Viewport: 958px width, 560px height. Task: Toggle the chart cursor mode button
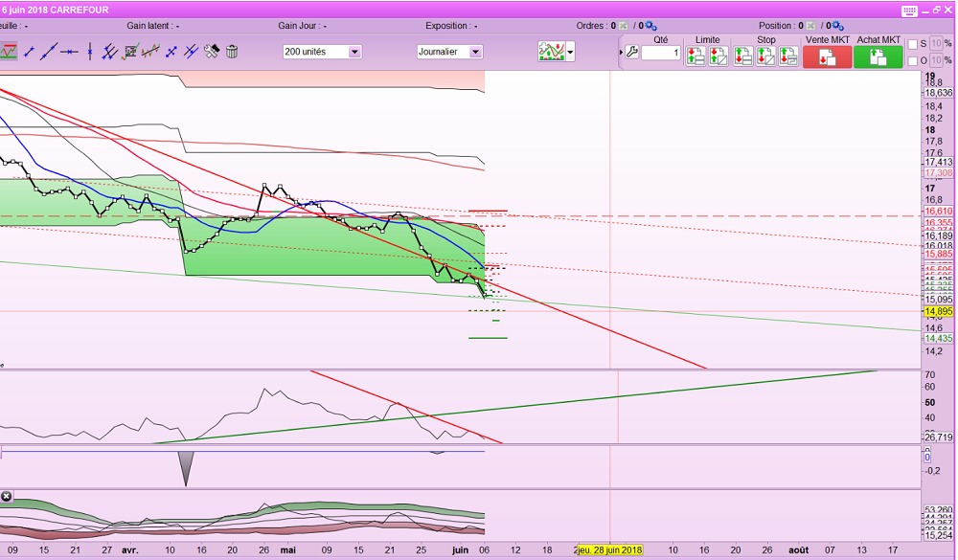click(x=8, y=52)
